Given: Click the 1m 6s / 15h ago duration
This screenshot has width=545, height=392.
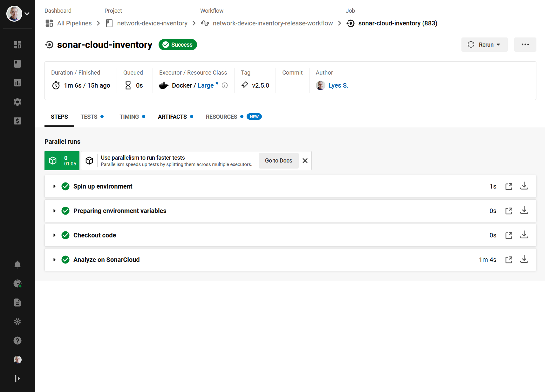Looking at the screenshot, I should [x=87, y=85].
